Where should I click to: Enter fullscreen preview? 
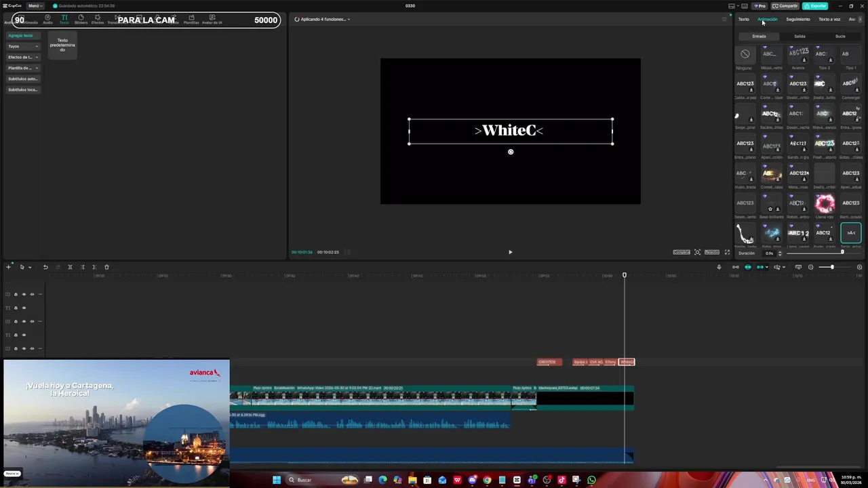[727, 252]
